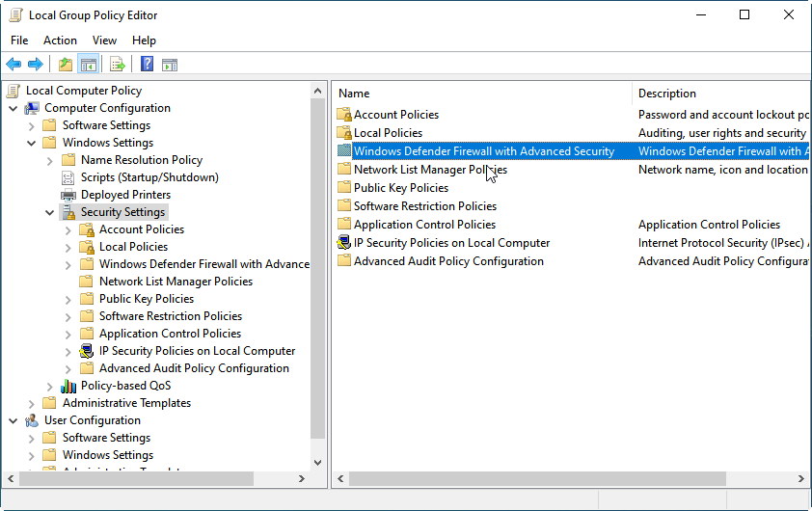Viewport: 812px width, 511px height.
Task: Go up one level using folder icon
Action: [x=65, y=65]
